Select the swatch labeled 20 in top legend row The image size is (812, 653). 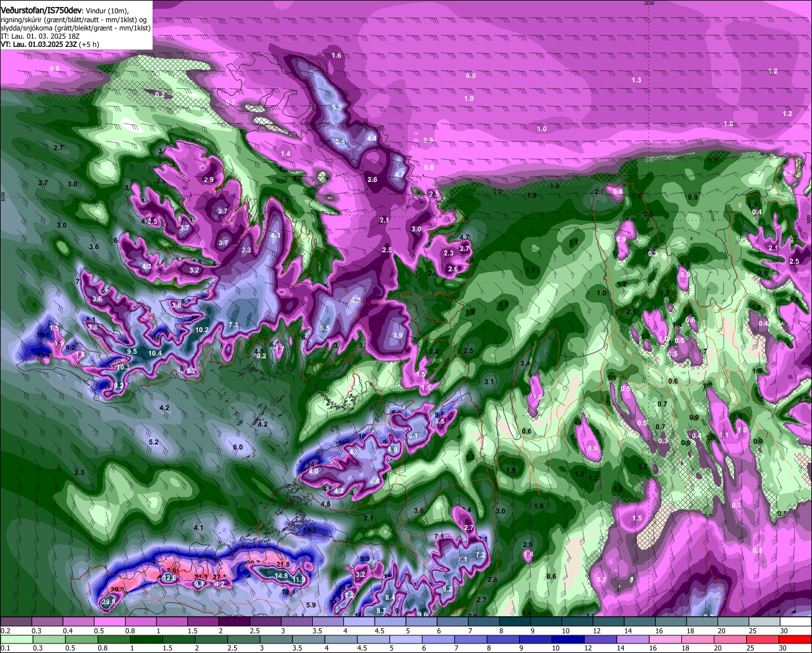735,621
